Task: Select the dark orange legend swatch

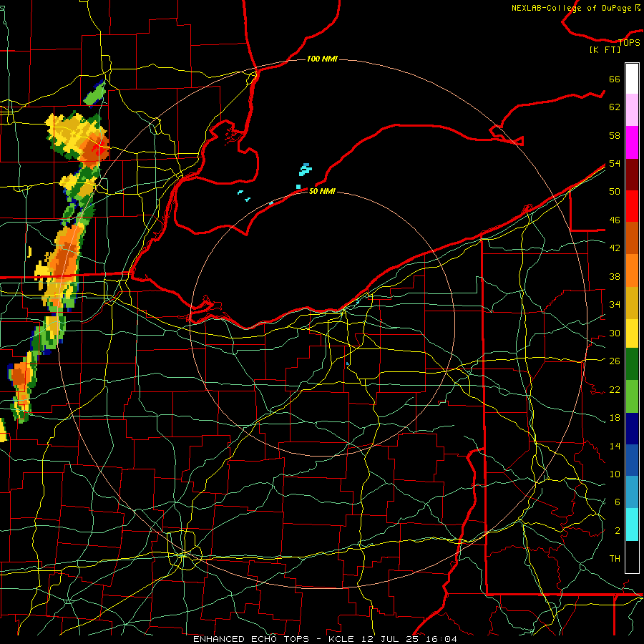Action: (632, 238)
